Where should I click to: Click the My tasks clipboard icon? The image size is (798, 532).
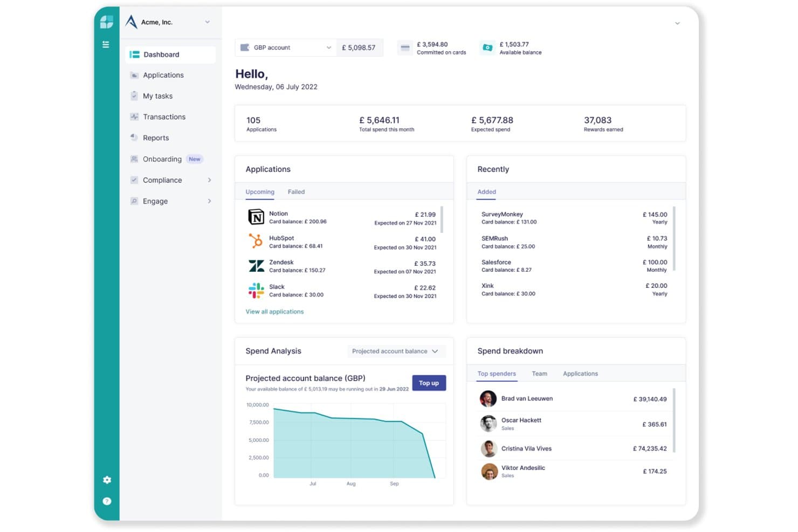point(134,96)
